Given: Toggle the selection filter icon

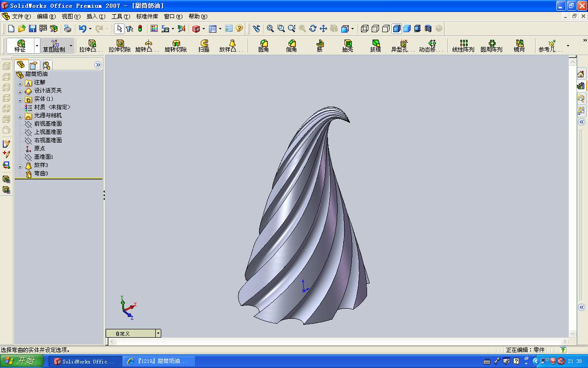Looking at the screenshot, I should pyautogui.click(x=130, y=29).
